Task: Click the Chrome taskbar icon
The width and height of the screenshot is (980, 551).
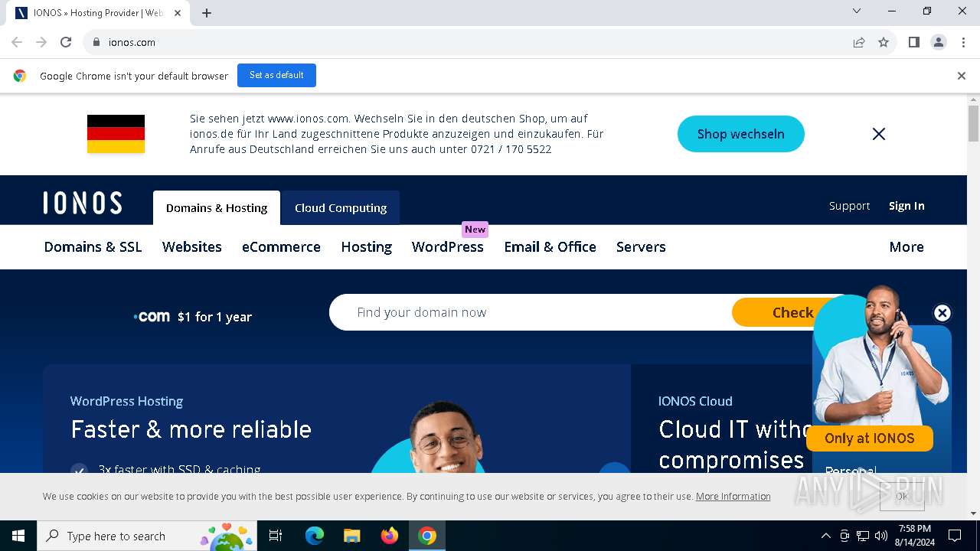Action: click(x=427, y=536)
